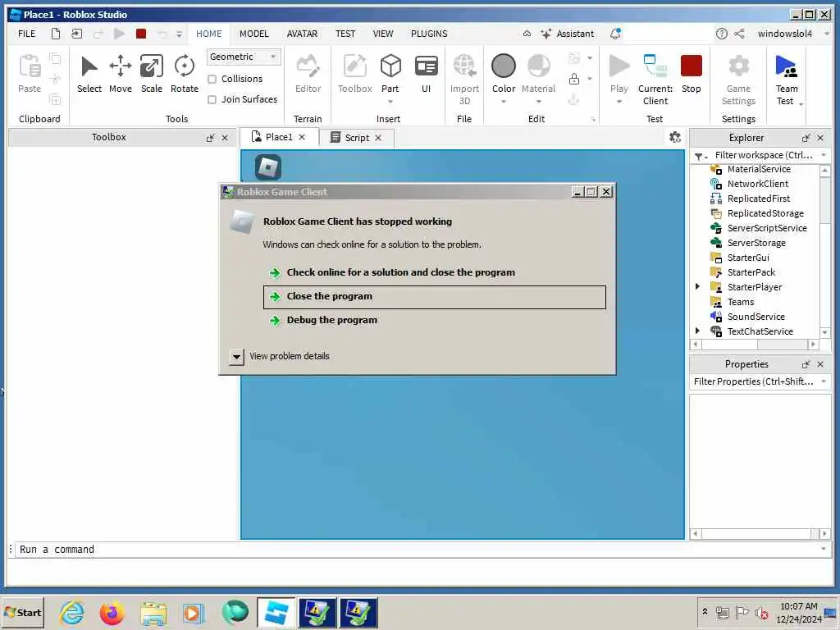Expand the Play dropdown arrow
Viewport: 840px width, 630px height.
pos(619,101)
